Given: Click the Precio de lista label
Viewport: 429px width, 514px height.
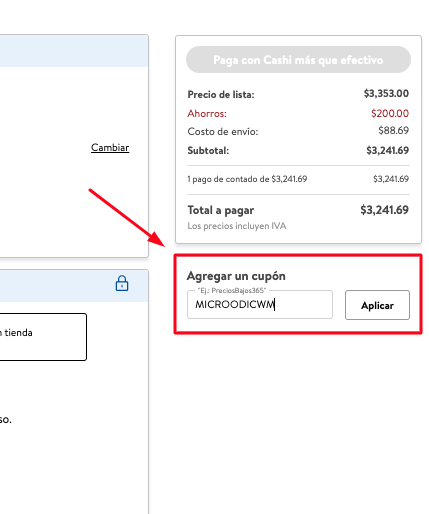Looking at the screenshot, I should [x=221, y=95].
